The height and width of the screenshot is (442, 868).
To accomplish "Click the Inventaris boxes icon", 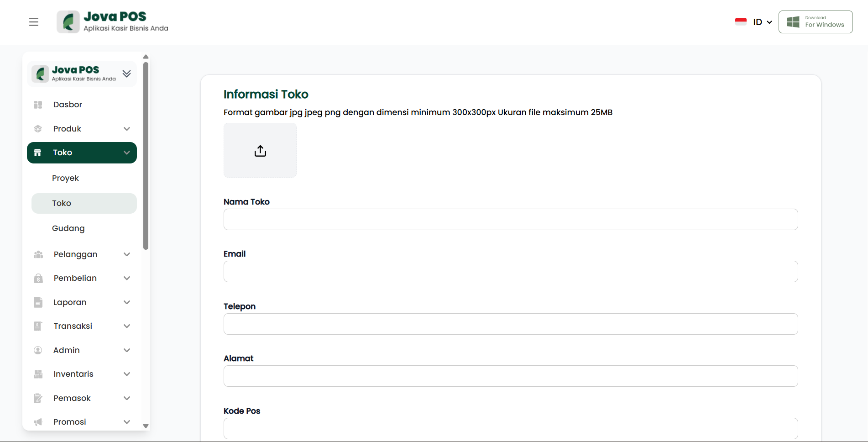I will click(x=38, y=374).
